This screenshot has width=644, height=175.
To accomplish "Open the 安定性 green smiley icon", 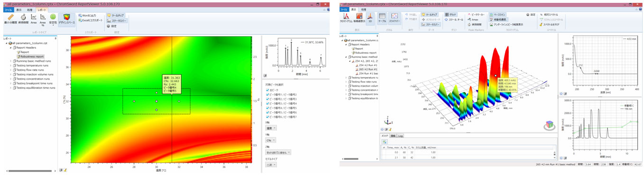I will tap(53, 19).
